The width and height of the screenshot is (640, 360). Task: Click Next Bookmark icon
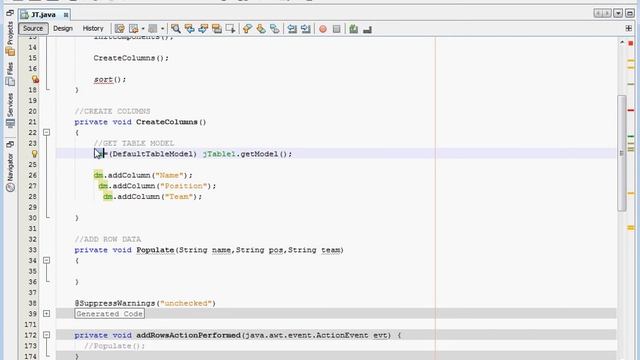point(261,29)
